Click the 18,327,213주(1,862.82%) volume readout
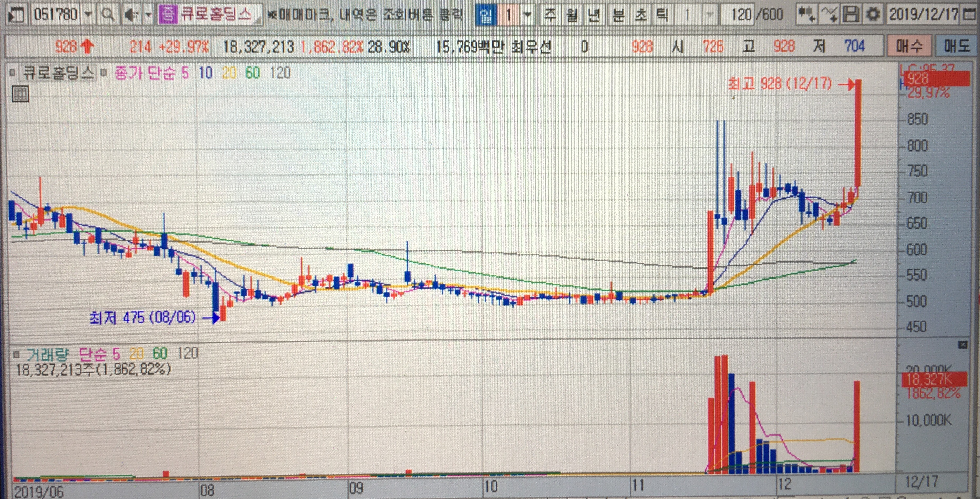This screenshot has height=499, width=980. click(93, 369)
